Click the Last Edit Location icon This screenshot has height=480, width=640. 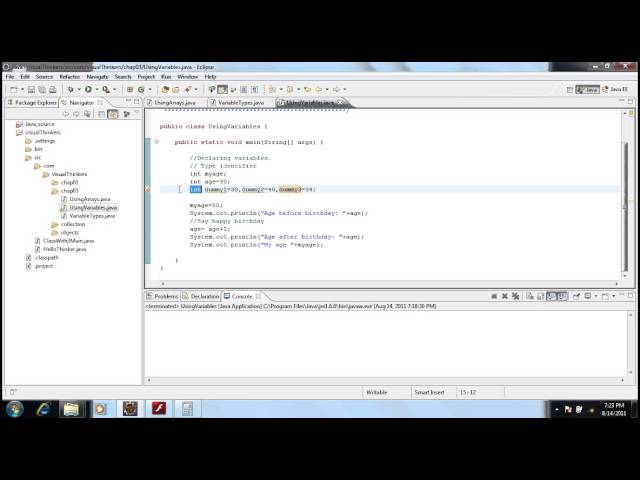point(307,89)
